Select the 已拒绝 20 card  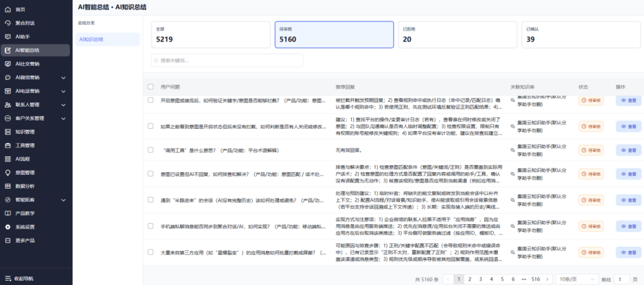click(x=457, y=35)
